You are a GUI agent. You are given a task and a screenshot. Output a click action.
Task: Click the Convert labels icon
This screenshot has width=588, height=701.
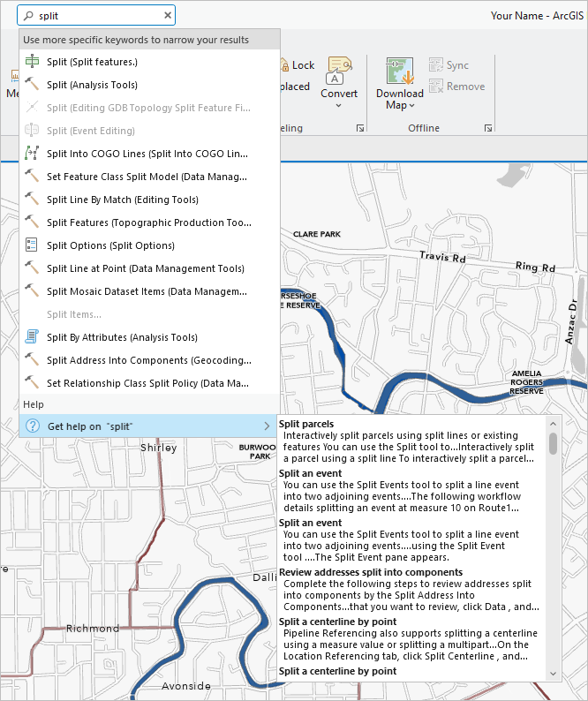coord(339,70)
